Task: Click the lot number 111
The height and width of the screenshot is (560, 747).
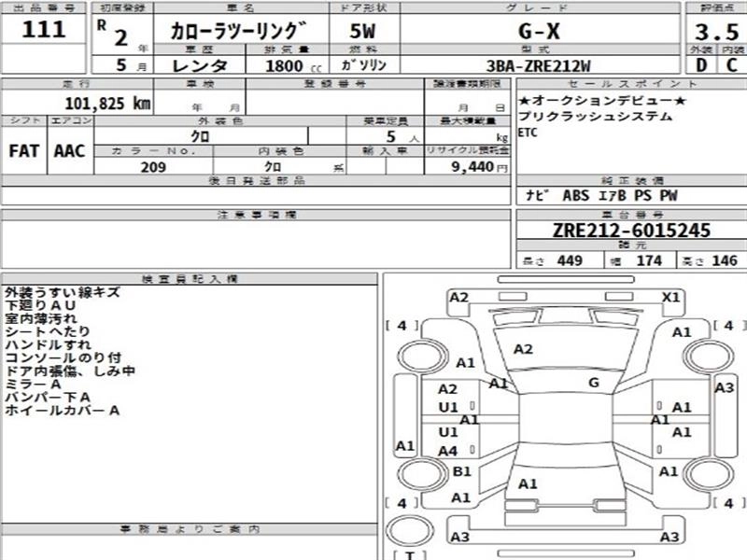Action: (x=43, y=30)
